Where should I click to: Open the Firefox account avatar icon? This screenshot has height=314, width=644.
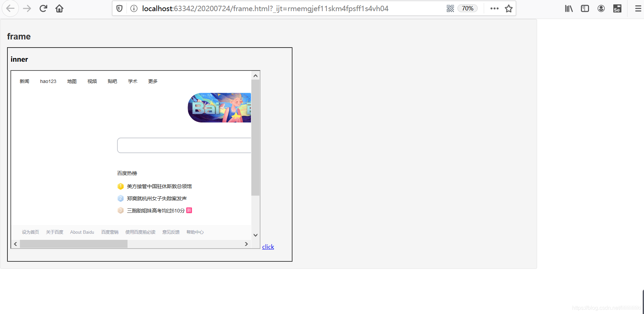tap(601, 8)
